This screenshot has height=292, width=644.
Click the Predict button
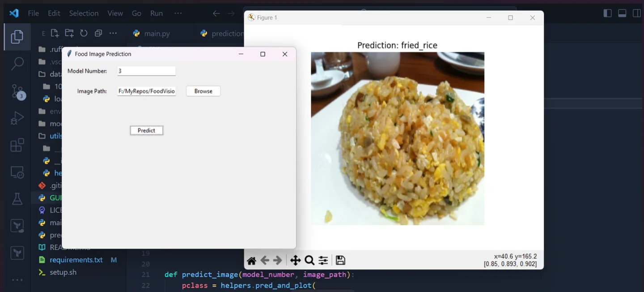click(x=147, y=130)
